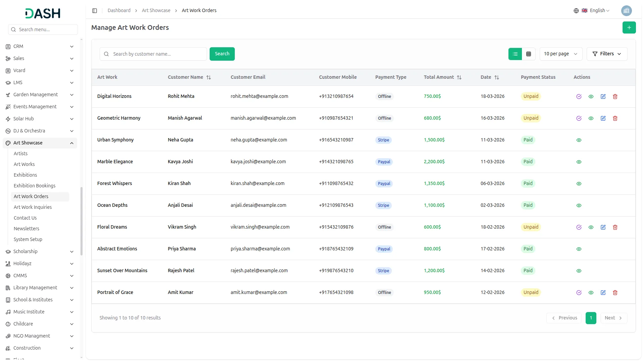Screen dimensions: 644x362
Task: Click the green Search button
Action: [222, 54]
